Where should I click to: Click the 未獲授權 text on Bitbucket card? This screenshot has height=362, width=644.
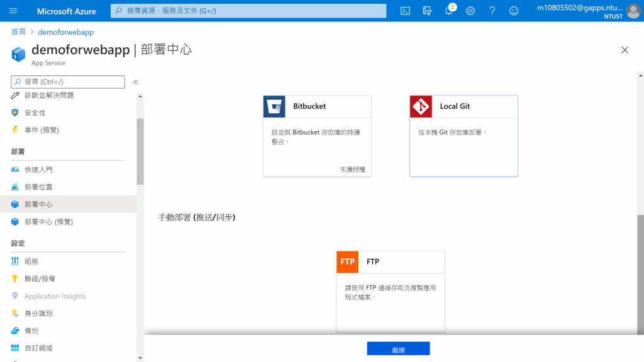(x=352, y=169)
